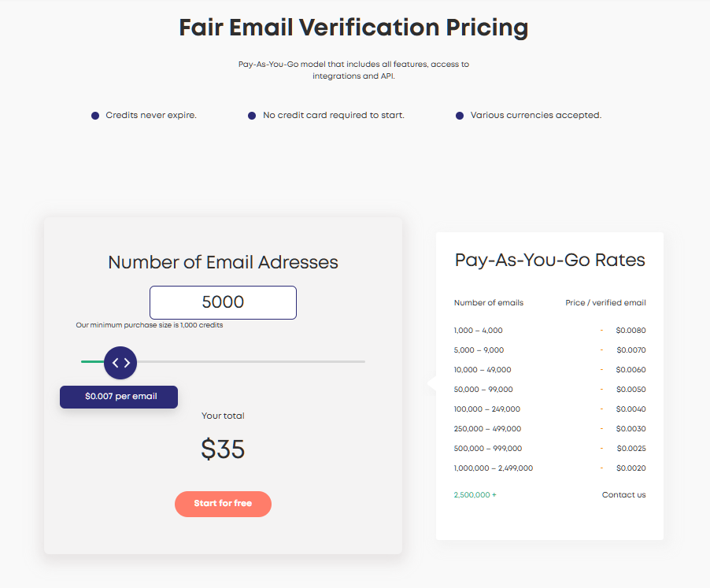710x588 pixels.
Task: Select the 1,000 – 4,000 emails tier
Action: (x=478, y=331)
